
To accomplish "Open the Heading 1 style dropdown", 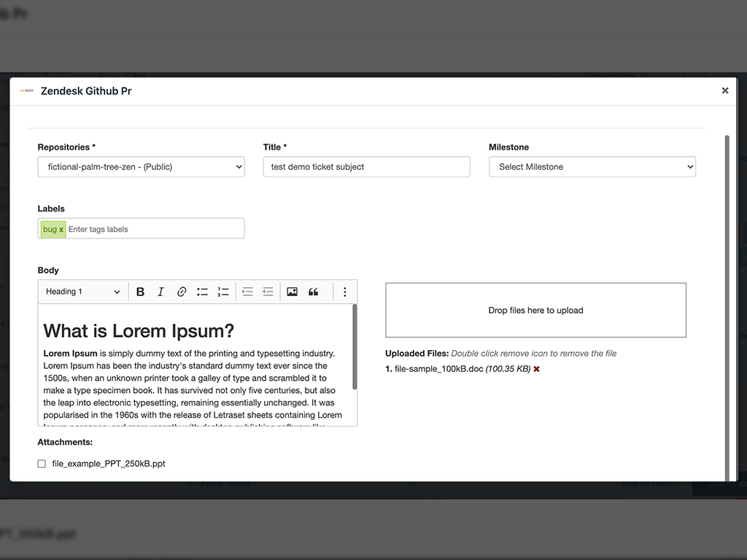I will tap(82, 292).
